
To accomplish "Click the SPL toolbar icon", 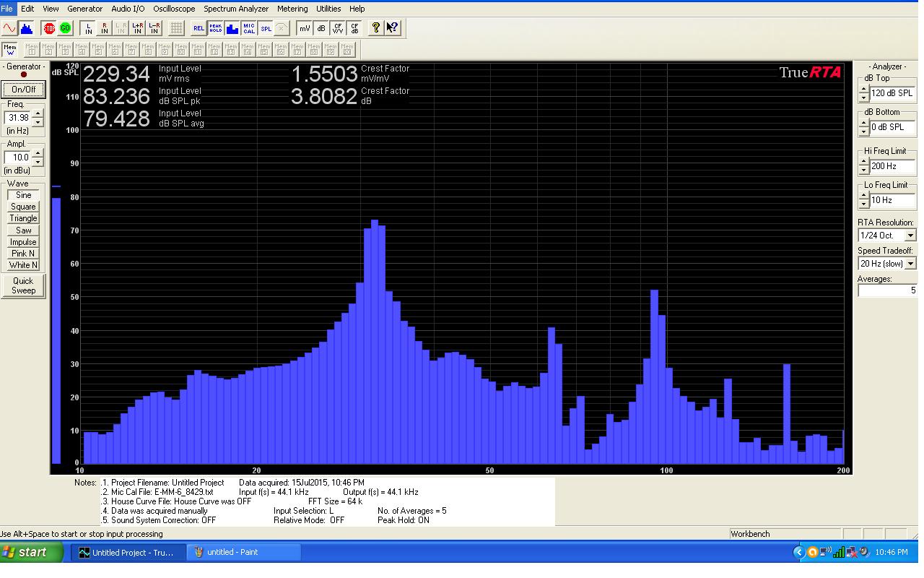I will [266, 28].
